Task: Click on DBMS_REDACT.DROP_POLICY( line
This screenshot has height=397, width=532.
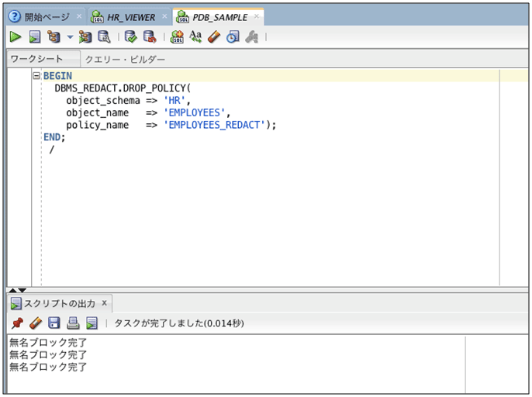Action: pyautogui.click(x=123, y=88)
